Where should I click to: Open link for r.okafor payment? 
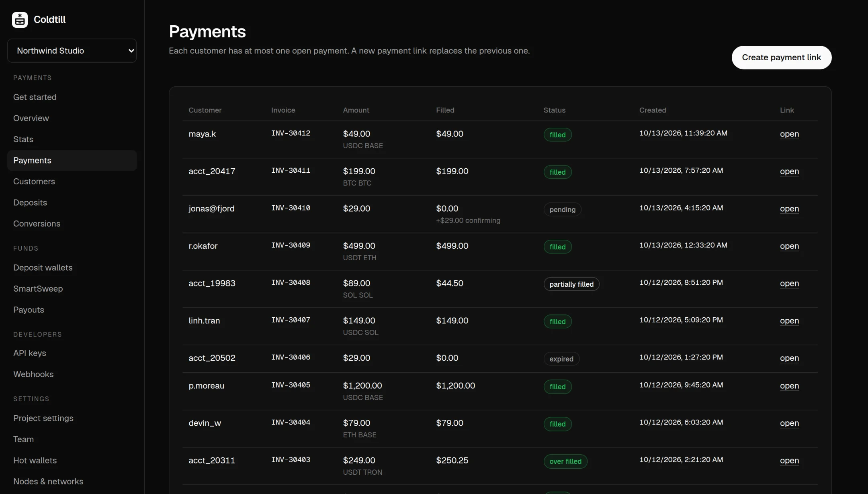[789, 246]
